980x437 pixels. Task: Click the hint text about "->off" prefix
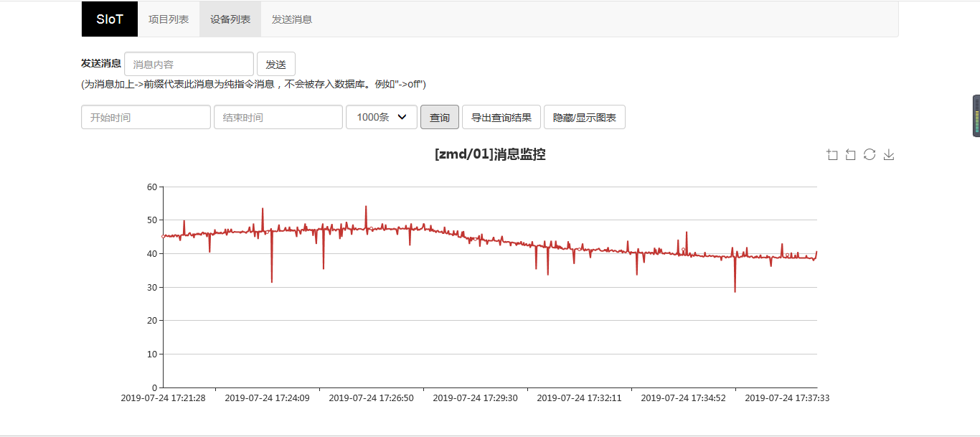coord(253,84)
